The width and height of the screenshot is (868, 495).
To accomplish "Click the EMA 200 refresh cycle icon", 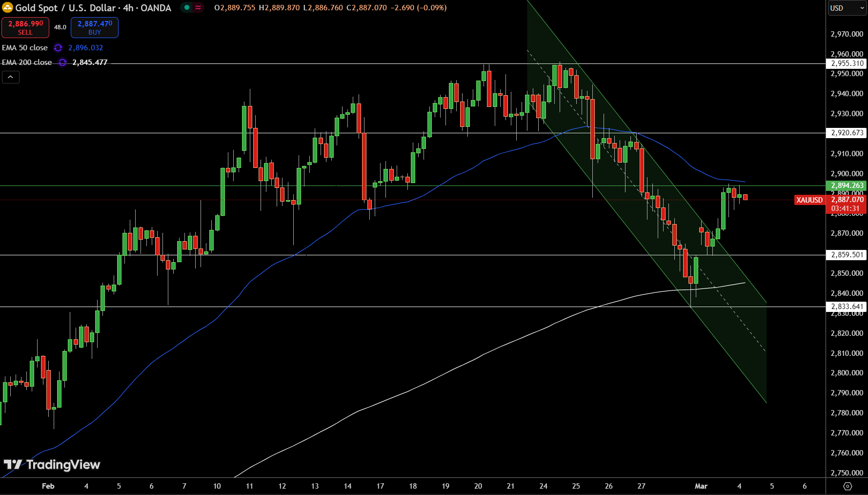I will [62, 62].
